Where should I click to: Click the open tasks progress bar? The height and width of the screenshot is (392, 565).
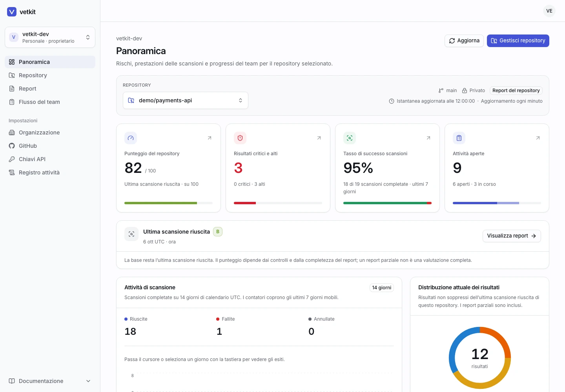(497, 203)
